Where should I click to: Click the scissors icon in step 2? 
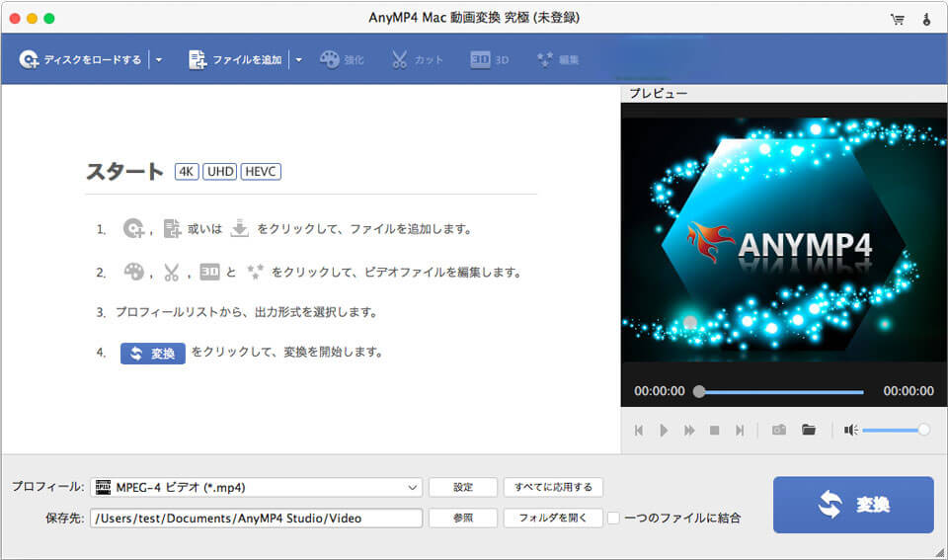click(x=172, y=273)
